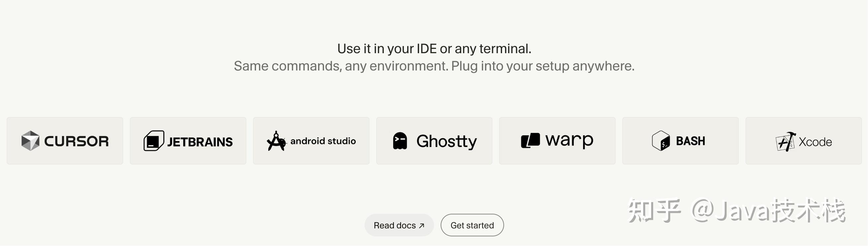868x246 pixels.
Task: Click the warp wordmark text
Action: [569, 140]
